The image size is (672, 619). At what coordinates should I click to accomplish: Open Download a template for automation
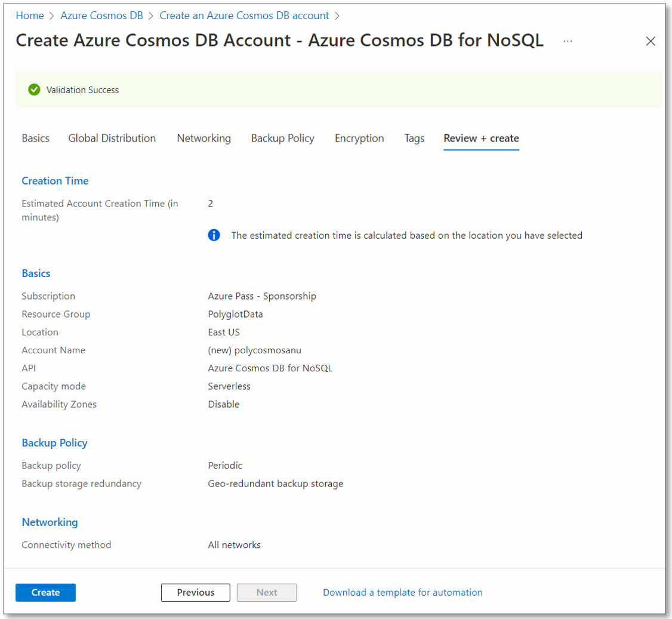[x=402, y=592]
